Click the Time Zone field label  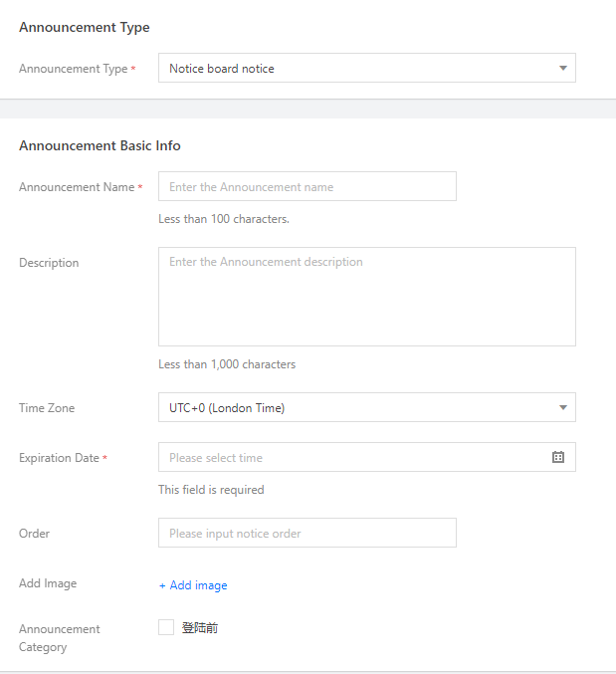tap(47, 408)
